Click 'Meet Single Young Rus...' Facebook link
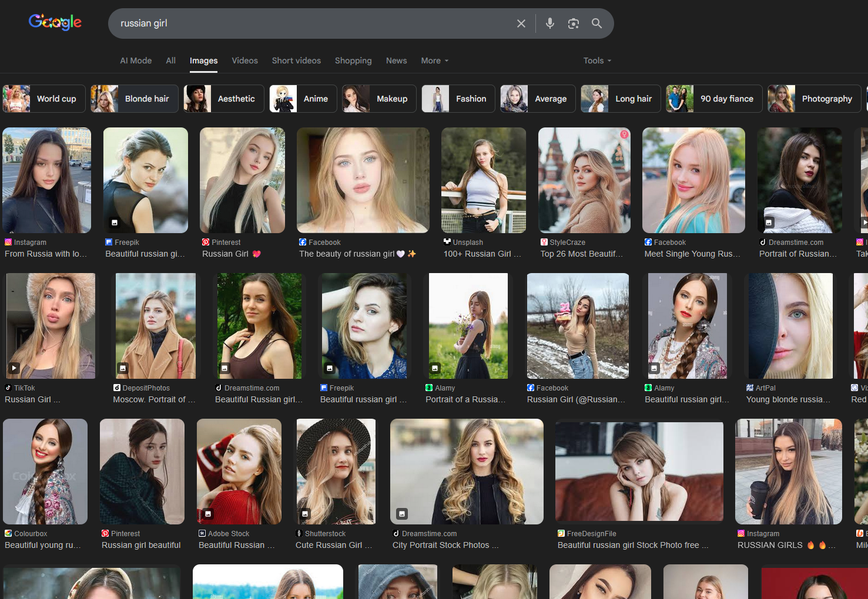Screen dimensions: 868x599 692,254
